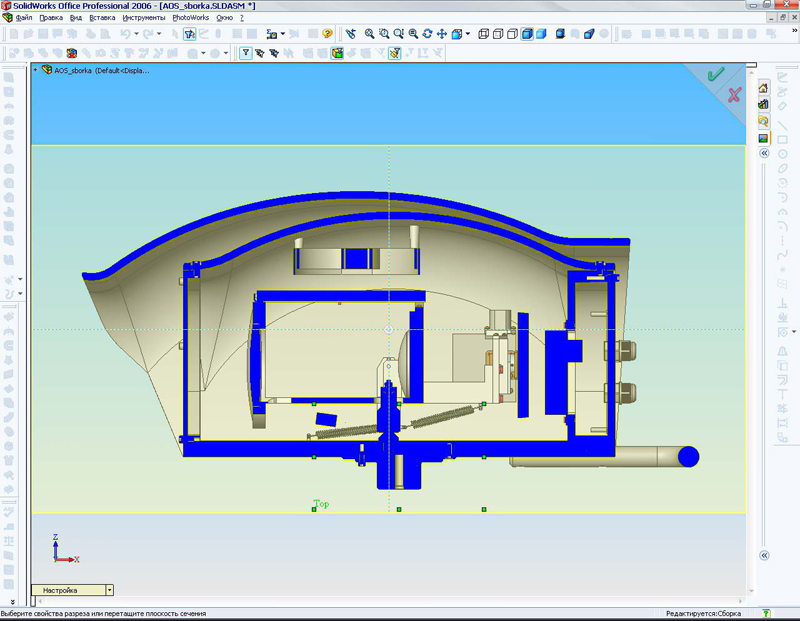The height and width of the screenshot is (621, 800).
Task: Switch to Wireframe display mode
Action: pos(483,34)
